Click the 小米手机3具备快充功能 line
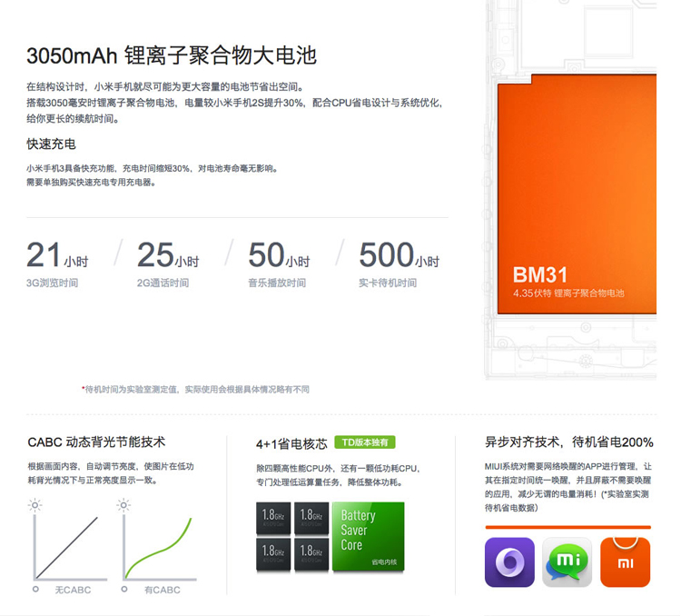681x616 pixels. 152,169
